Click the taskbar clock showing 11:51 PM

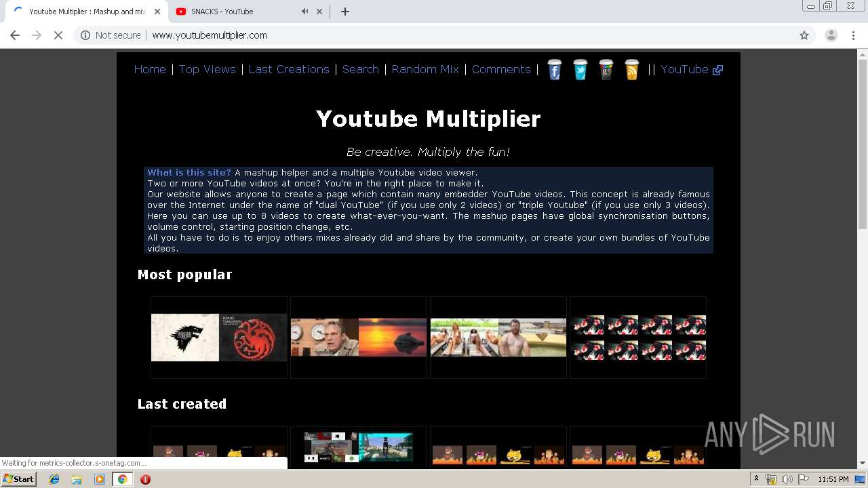coord(833,479)
